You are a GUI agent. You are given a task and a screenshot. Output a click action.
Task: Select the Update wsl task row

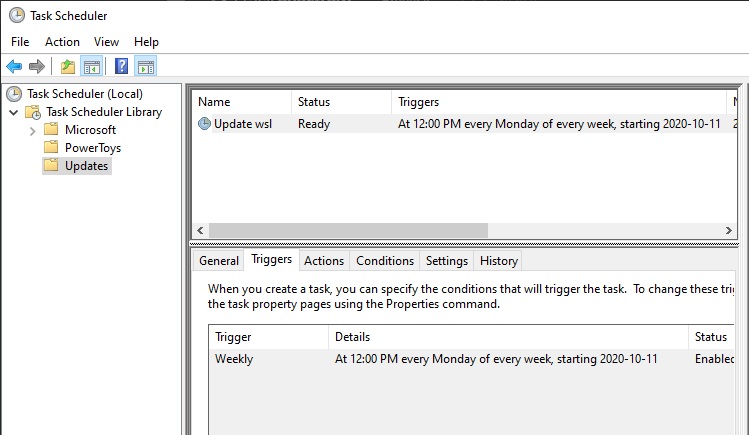pyautogui.click(x=256, y=124)
